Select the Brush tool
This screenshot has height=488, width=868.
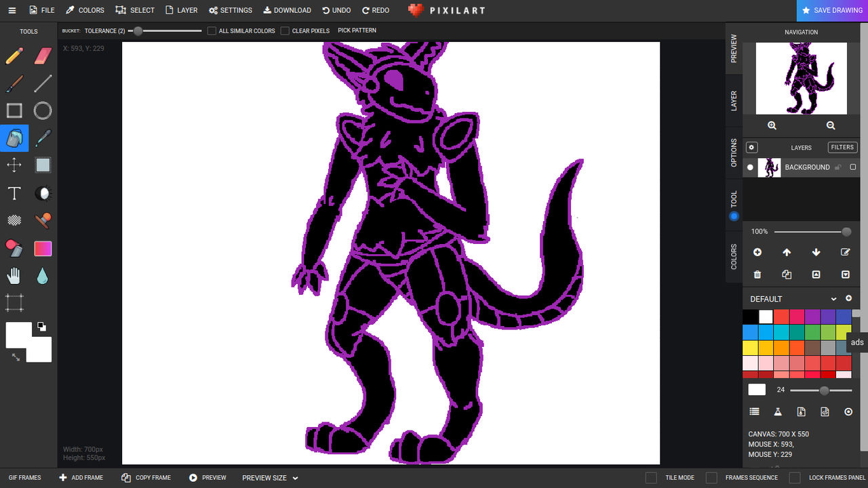pos(14,83)
